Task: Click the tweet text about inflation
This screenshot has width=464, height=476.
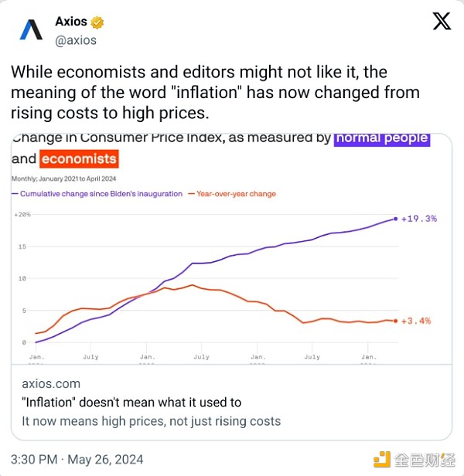Action: click(x=215, y=93)
